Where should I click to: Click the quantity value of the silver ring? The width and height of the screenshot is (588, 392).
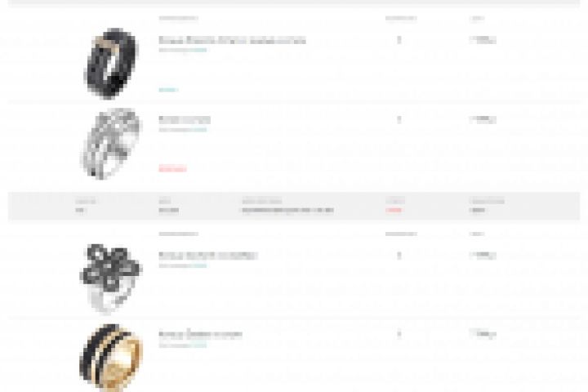(x=399, y=120)
